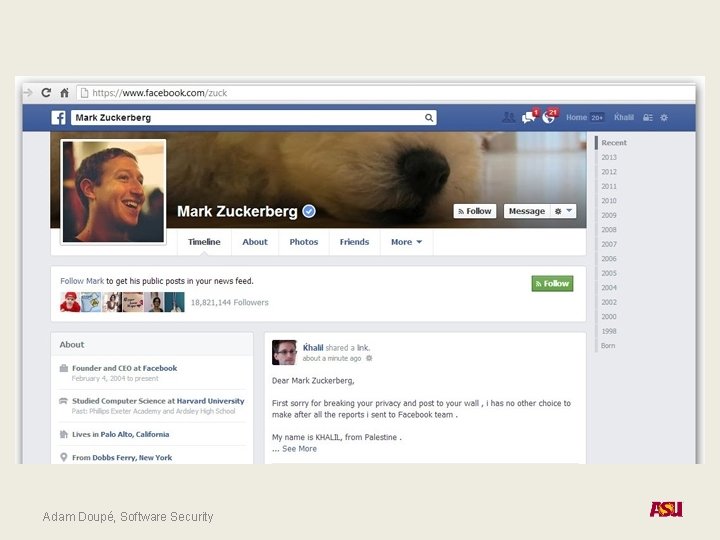Open the notifications globe icon

point(549,117)
